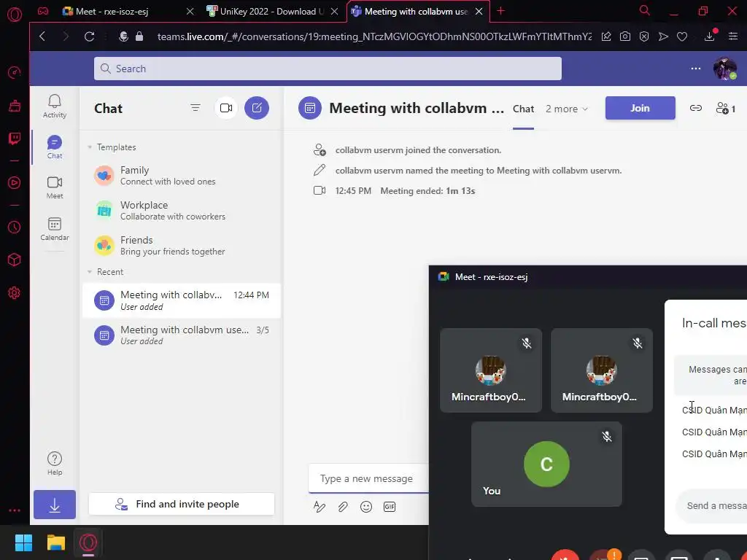Viewport: 747px width, 560px height.
Task: Click Send a message field in Meet
Action: pos(711,506)
